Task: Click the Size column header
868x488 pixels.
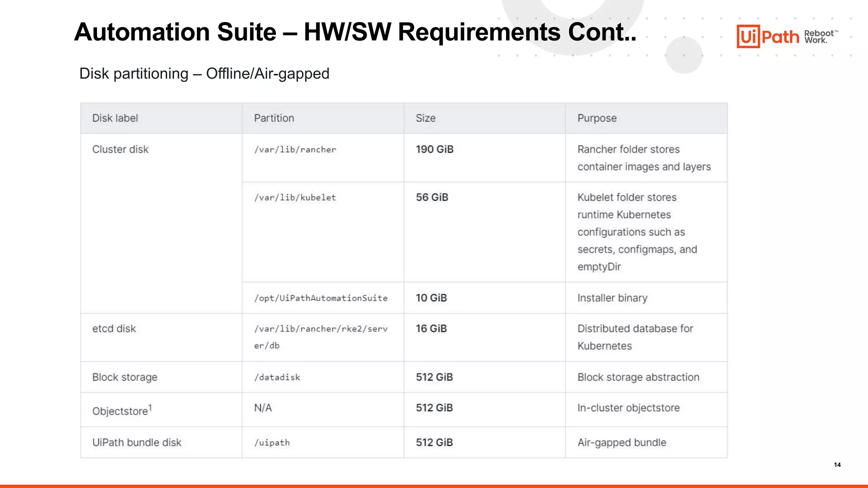Action: 426,118
